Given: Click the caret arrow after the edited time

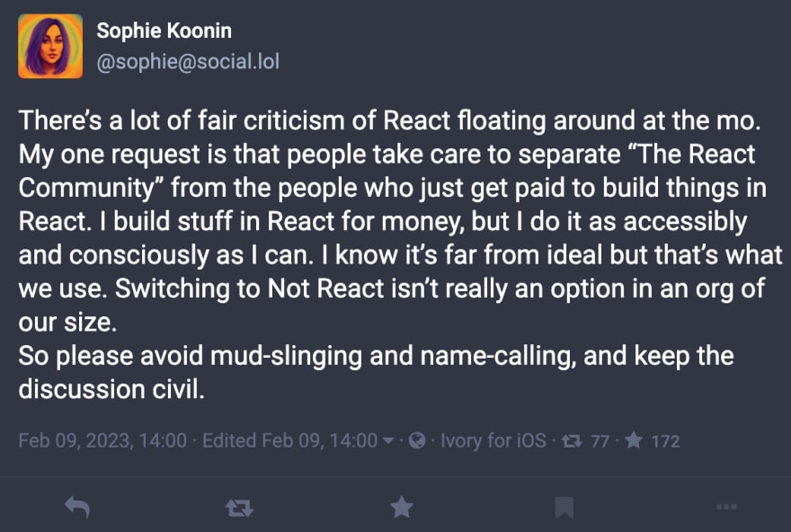Looking at the screenshot, I should tap(388, 441).
